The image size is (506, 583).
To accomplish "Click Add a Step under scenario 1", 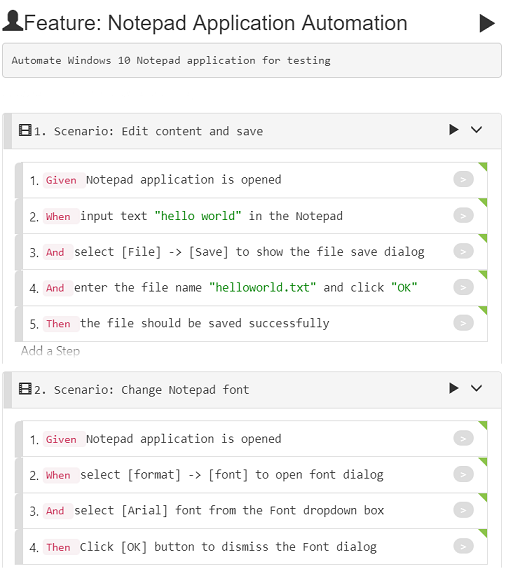I will coord(50,351).
